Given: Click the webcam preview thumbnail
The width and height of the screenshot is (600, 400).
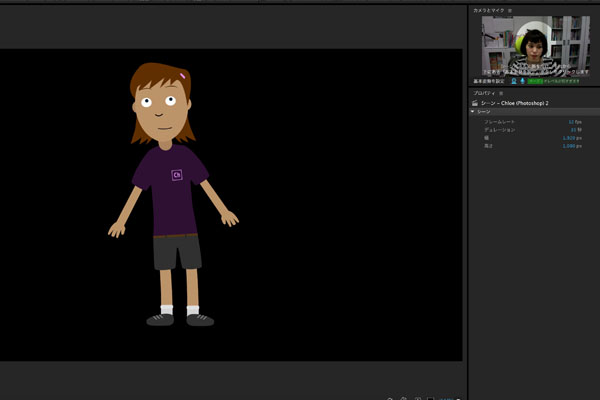Looking at the screenshot, I should [536, 45].
